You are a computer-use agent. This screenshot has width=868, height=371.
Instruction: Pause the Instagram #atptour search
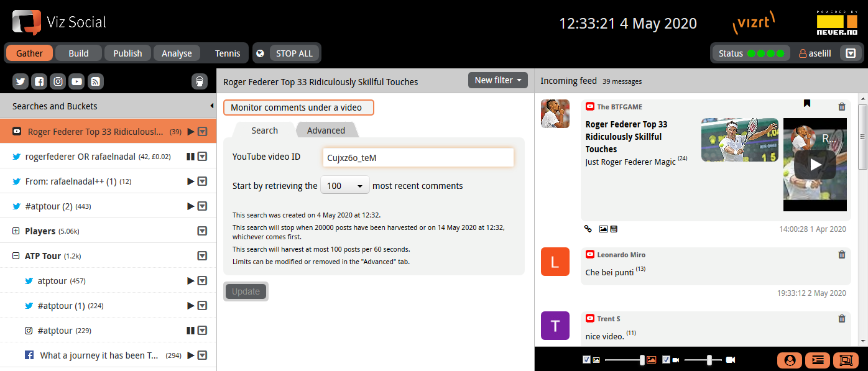coord(191,331)
